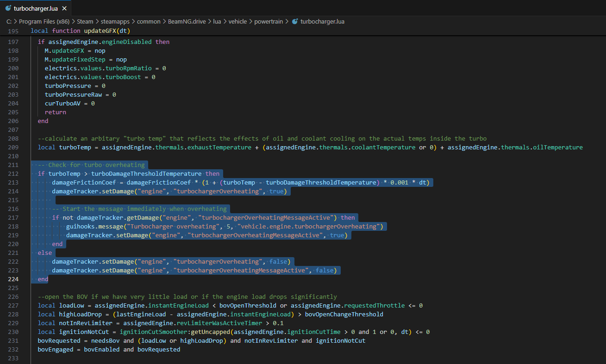
Task: Open the Steam breadcrumb folder
Action: pyautogui.click(x=85, y=21)
